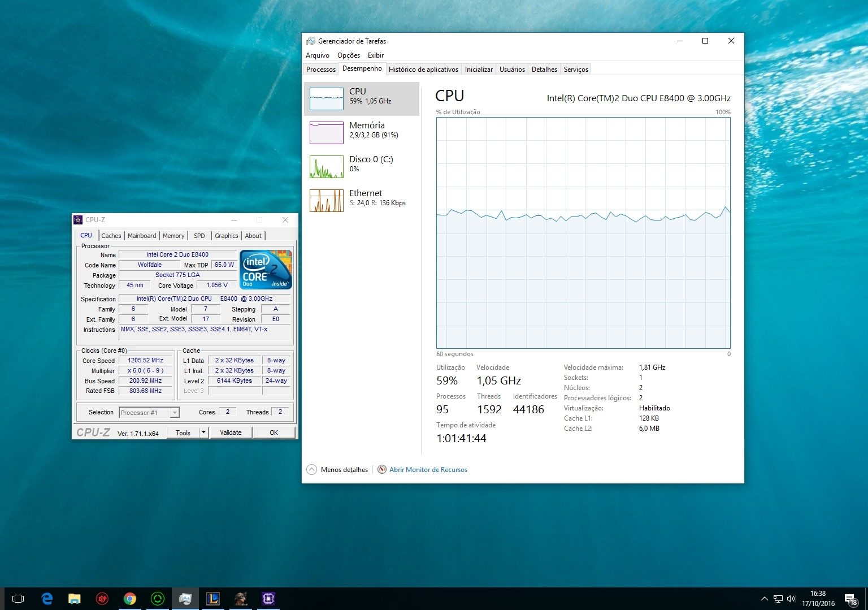Switch to the Desempenho tab
The width and height of the screenshot is (868, 610).
[x=362, y=68]
